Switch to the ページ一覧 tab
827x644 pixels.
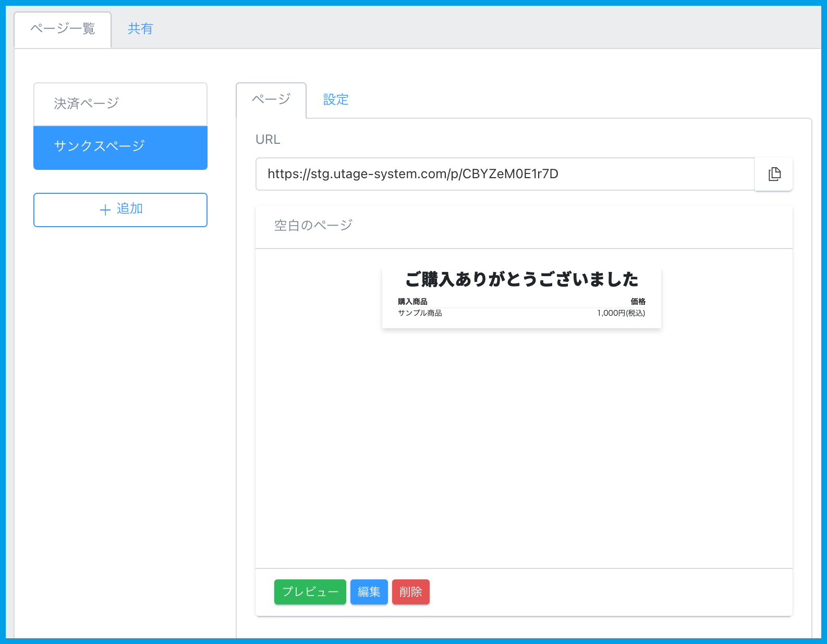tap(63, 29)
